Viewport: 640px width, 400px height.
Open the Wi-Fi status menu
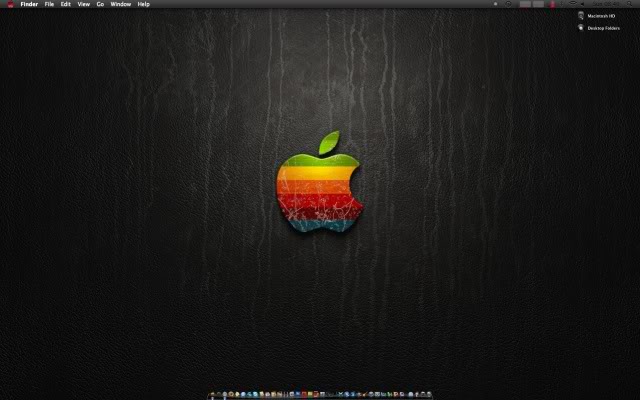coord(573,3)
